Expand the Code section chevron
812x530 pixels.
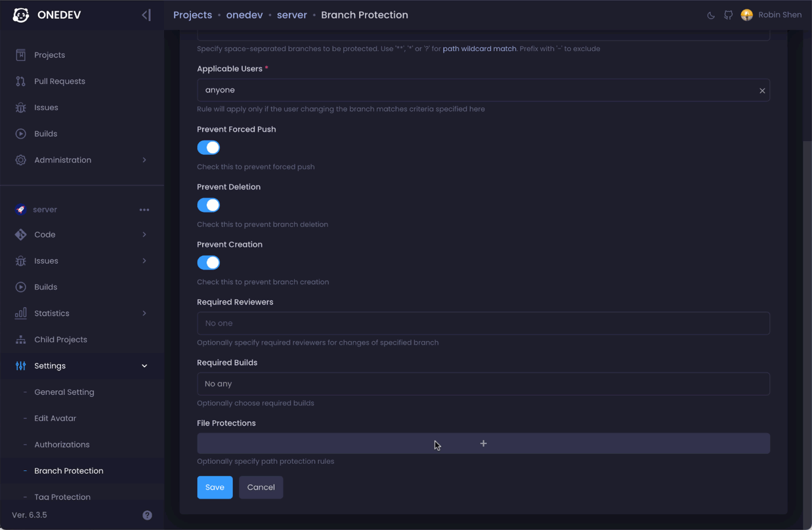coord(144,235)
